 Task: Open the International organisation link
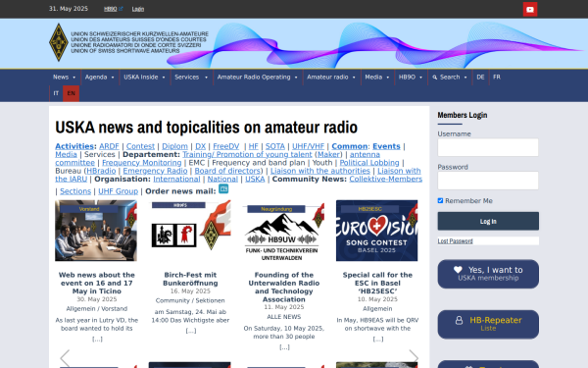(176, 180)
